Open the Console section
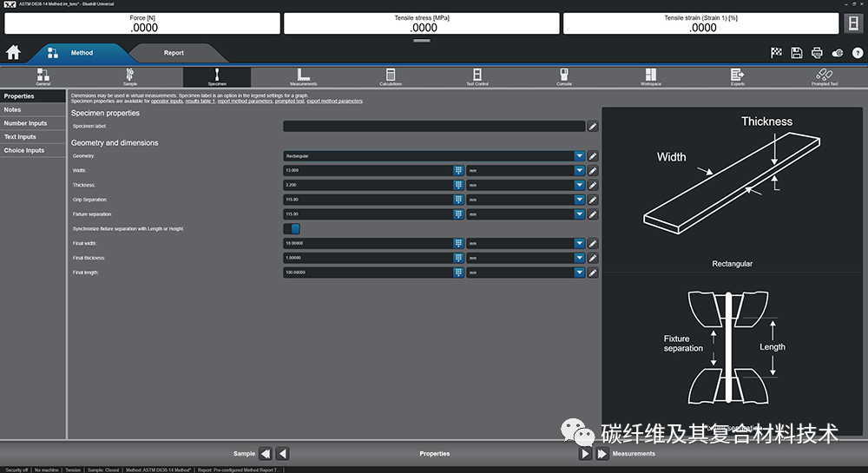The image size is (868, 473). (x=564, y=76)
